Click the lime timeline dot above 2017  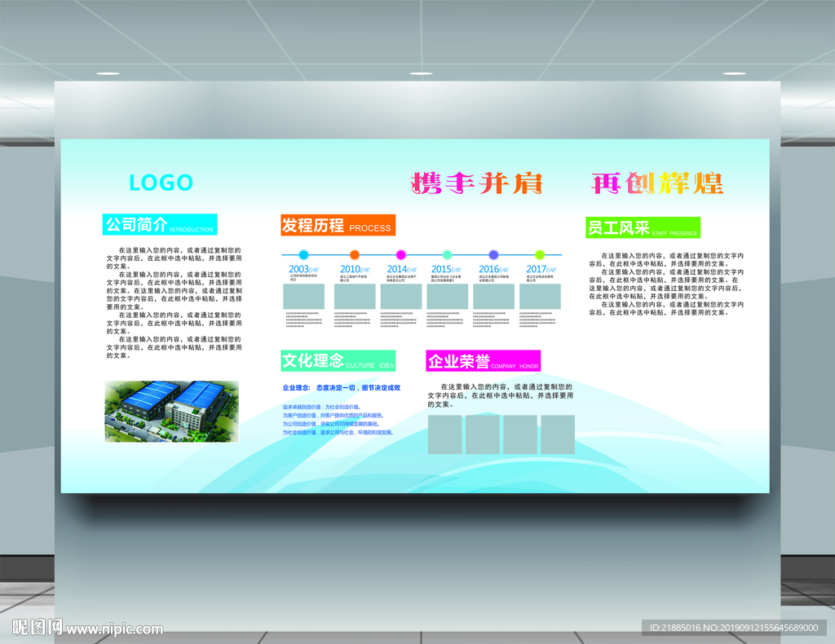540,255
